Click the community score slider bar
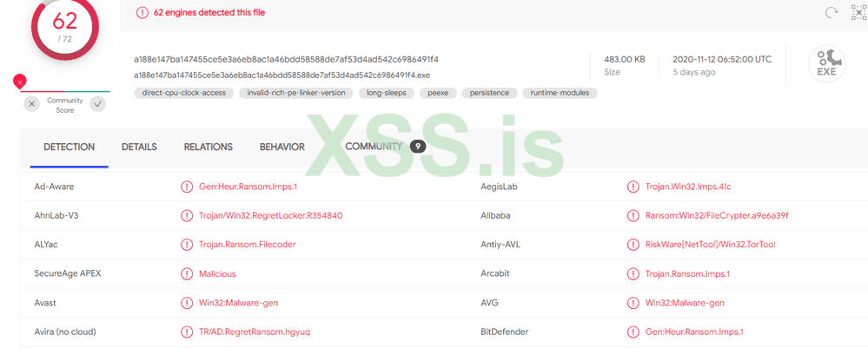Image resolution: width=868 pixels, height=348 pixels. pyautogui.click(x=65, y=91)
